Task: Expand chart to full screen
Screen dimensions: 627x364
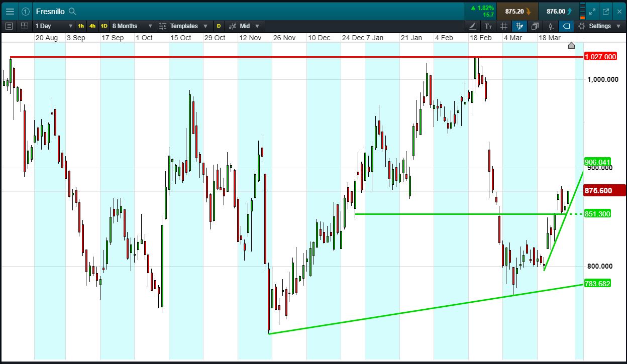Action: [593, 11]
